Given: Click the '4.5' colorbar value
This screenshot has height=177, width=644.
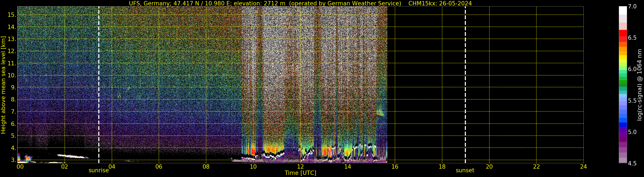Looking at the screenshot, I should (x=632, y=163).
